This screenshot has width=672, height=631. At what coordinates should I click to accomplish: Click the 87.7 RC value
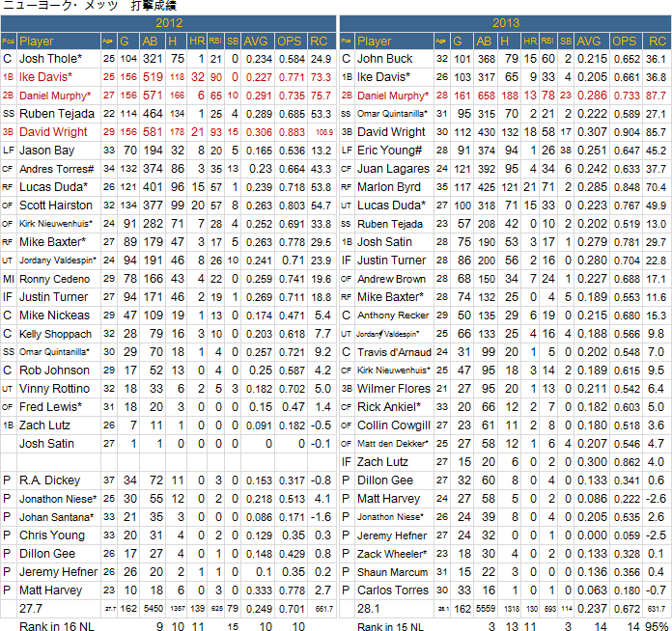tap(656, 96)
